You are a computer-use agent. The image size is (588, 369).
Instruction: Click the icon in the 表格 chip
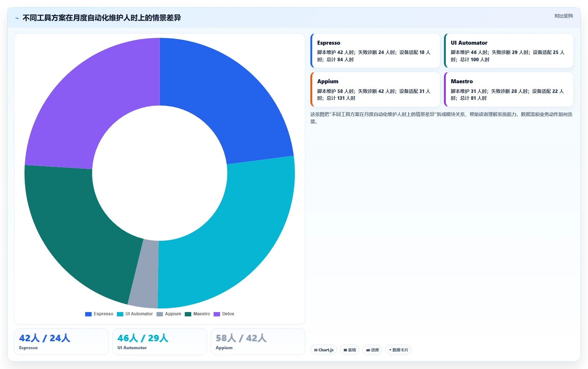pos(345,350)
